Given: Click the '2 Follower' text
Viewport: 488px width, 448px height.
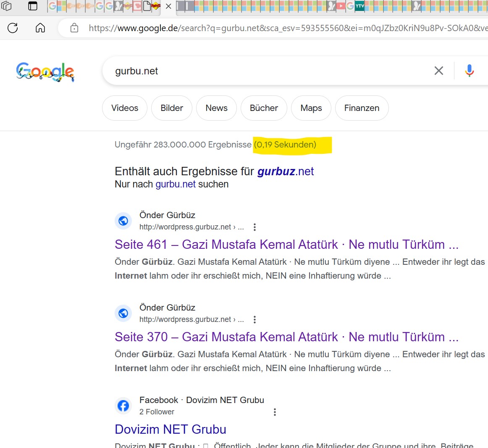Looking at the screenshot, I should [x=157, y=412].
